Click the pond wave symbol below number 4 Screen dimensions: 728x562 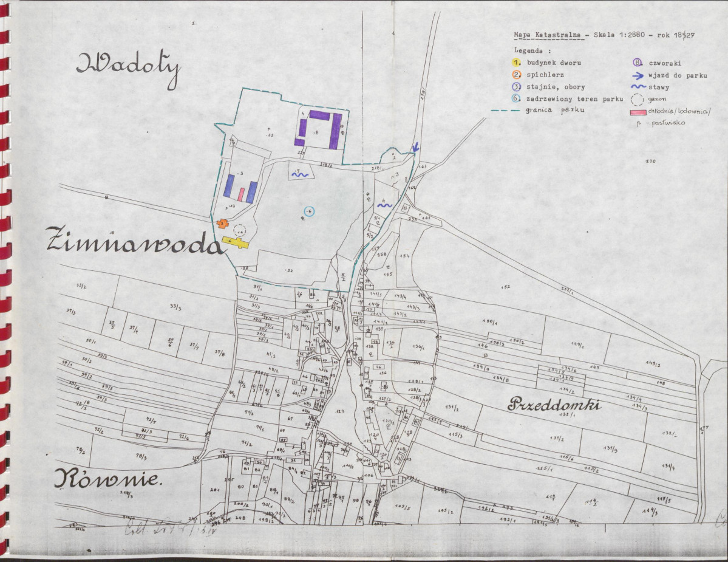[x=384, y=205]
